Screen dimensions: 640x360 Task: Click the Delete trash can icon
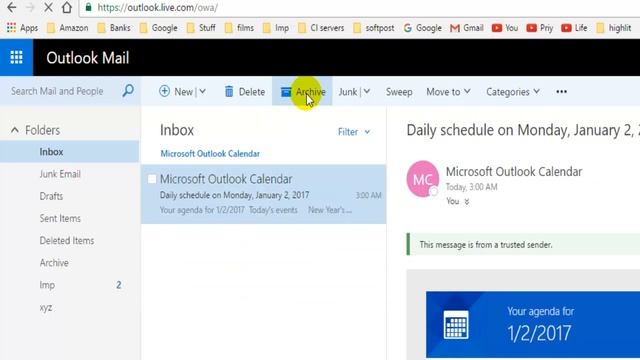tap(229, 91)
